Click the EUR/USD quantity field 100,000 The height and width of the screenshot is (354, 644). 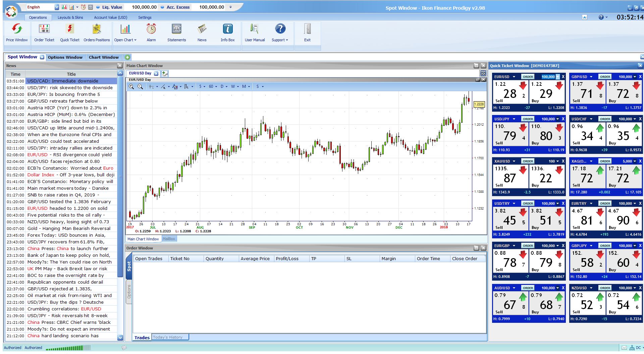click(548, 77)
